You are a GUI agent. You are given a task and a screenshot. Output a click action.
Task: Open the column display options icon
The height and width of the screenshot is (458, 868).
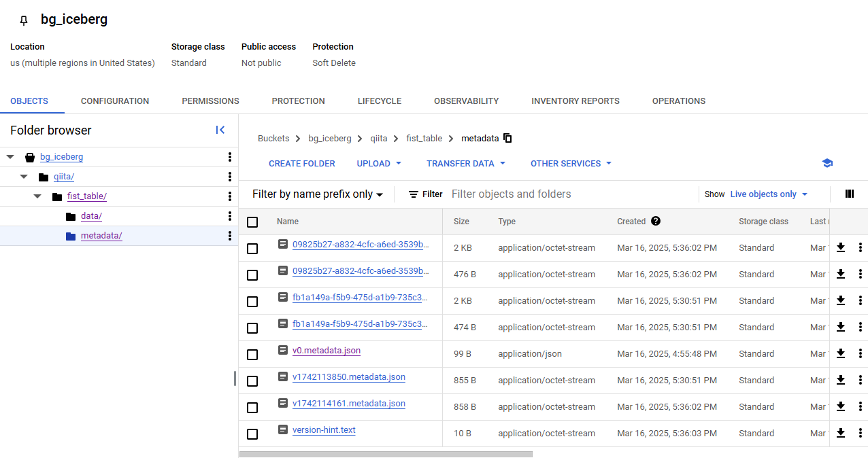[x=850, y=194]
